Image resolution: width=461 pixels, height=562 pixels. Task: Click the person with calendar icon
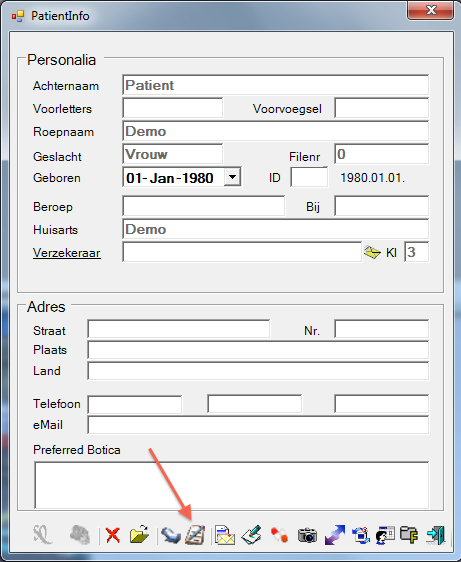[x=385, y=535]
